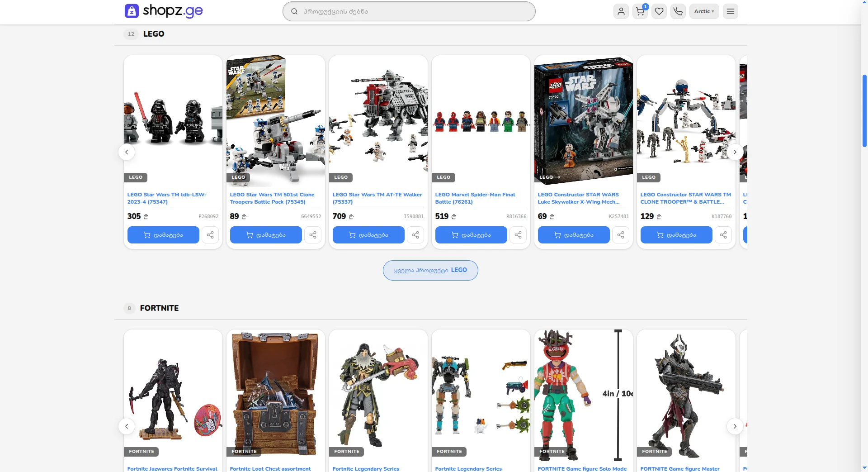View the Fortnite loot chest image
Screen dimensions: 868x472
pyautogui.click(x=276, y=395)
